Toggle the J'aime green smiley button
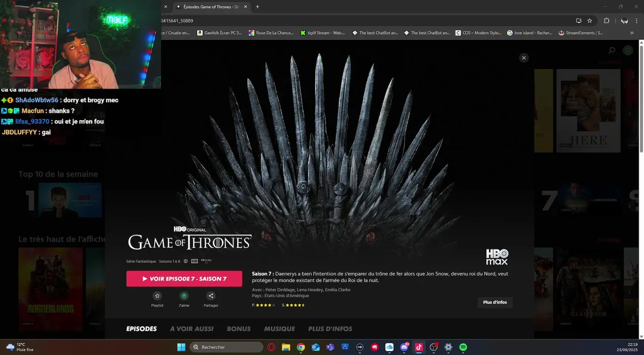The height and width of the screenshot is (355, 644). pos(184,296)
